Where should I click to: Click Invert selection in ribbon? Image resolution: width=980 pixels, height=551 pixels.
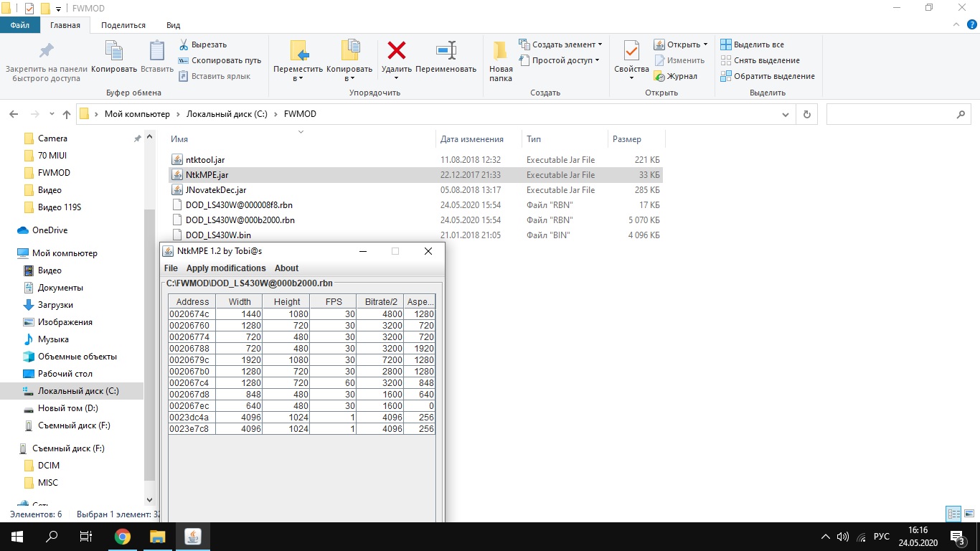(x=767, y=76)
